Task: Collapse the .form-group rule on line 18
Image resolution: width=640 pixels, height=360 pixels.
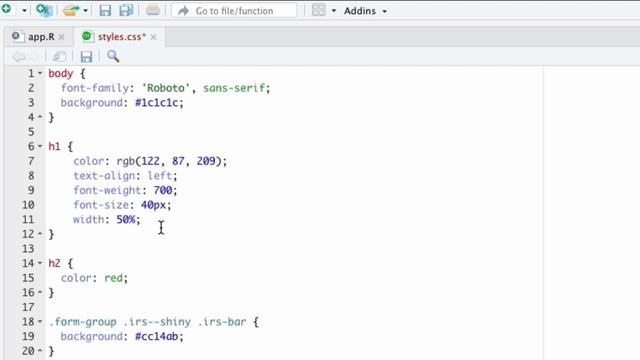Action: click(x=40, y=322)
